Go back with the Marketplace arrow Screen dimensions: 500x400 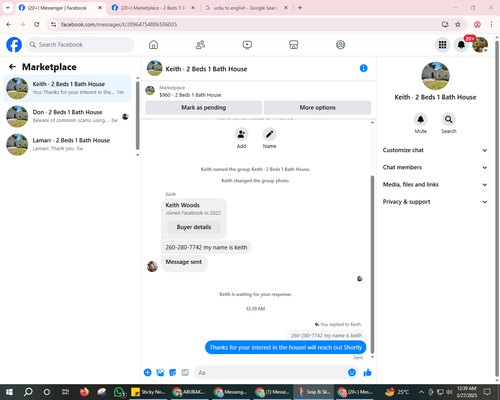pyautogui.click(x=12, y=67)
